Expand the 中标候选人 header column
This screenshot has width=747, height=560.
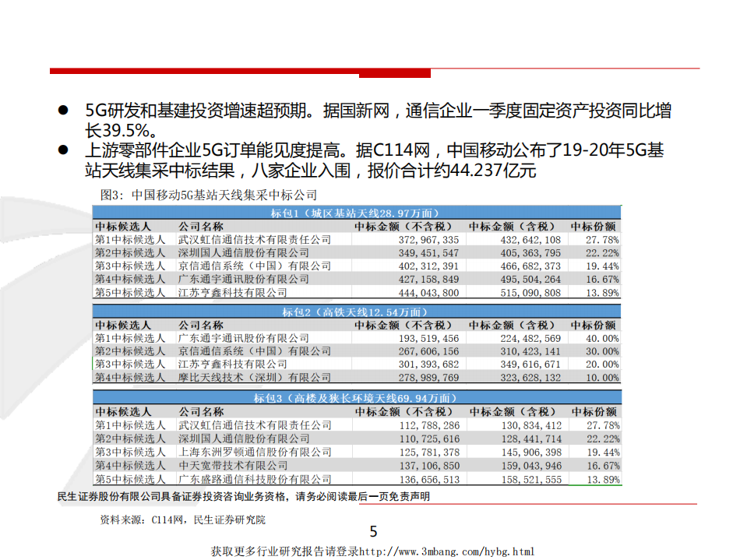pos(125,224)
